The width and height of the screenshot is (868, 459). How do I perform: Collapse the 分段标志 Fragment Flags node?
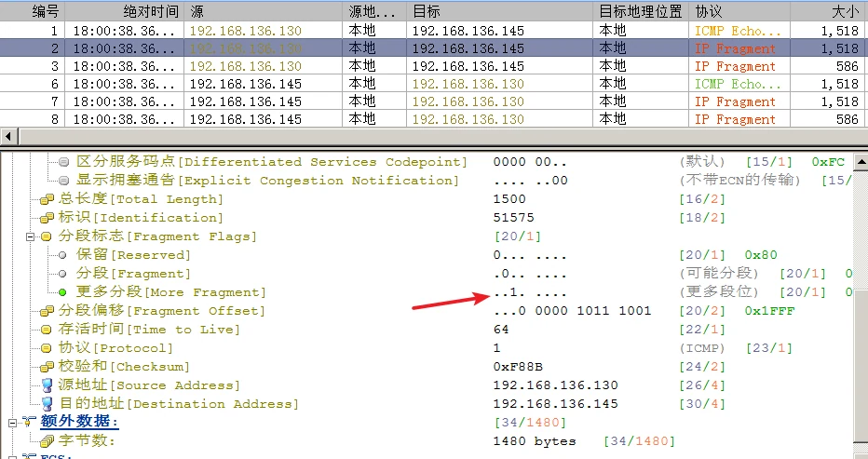click(x=30, y=236)
